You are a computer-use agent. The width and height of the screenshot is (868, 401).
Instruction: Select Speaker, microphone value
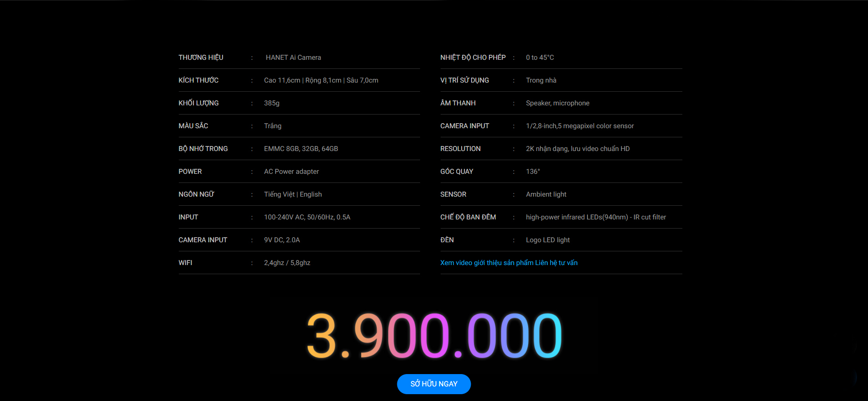coord(558,103)
